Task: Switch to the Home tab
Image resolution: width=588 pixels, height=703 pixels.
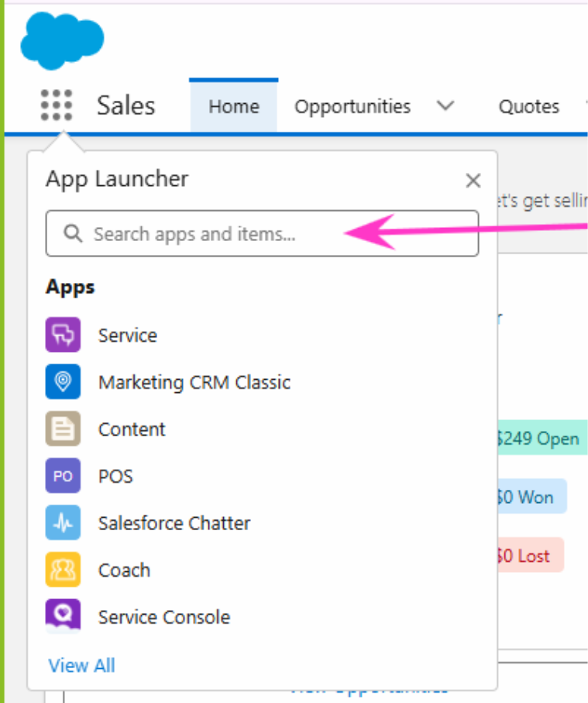Action: pos(234,107)
